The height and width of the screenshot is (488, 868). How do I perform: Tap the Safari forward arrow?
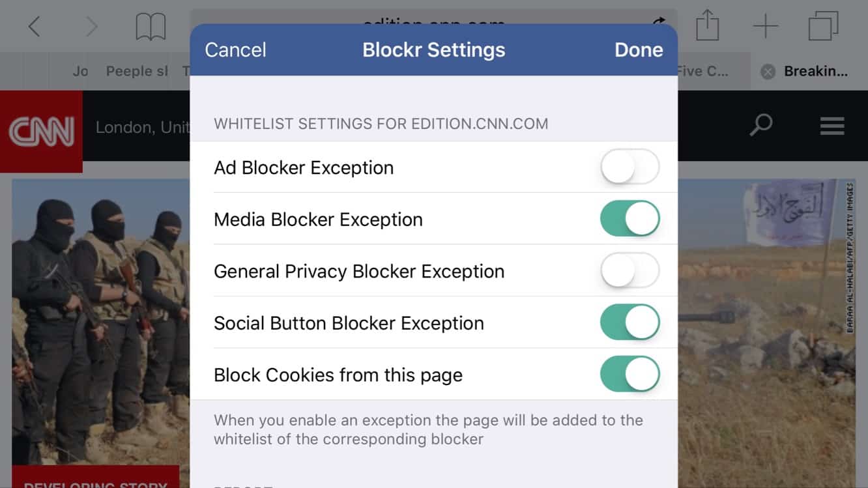[92, 27]
